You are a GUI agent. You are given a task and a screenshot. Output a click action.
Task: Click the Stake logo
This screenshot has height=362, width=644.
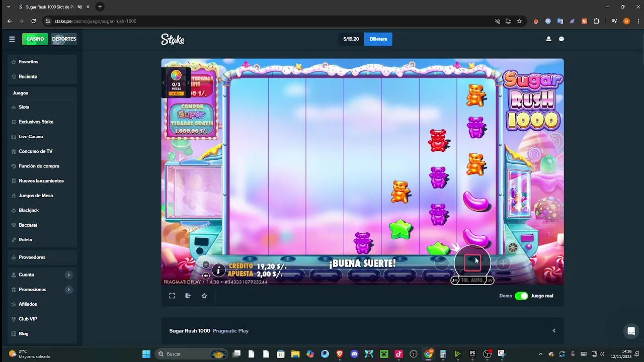pyautogui.click(x=173, y=39)
